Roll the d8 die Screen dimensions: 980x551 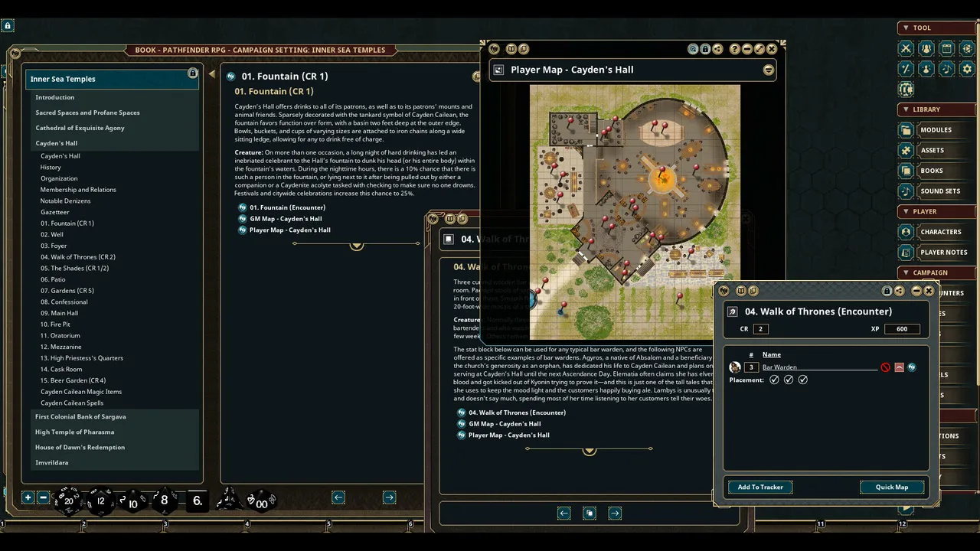[164, 500]
